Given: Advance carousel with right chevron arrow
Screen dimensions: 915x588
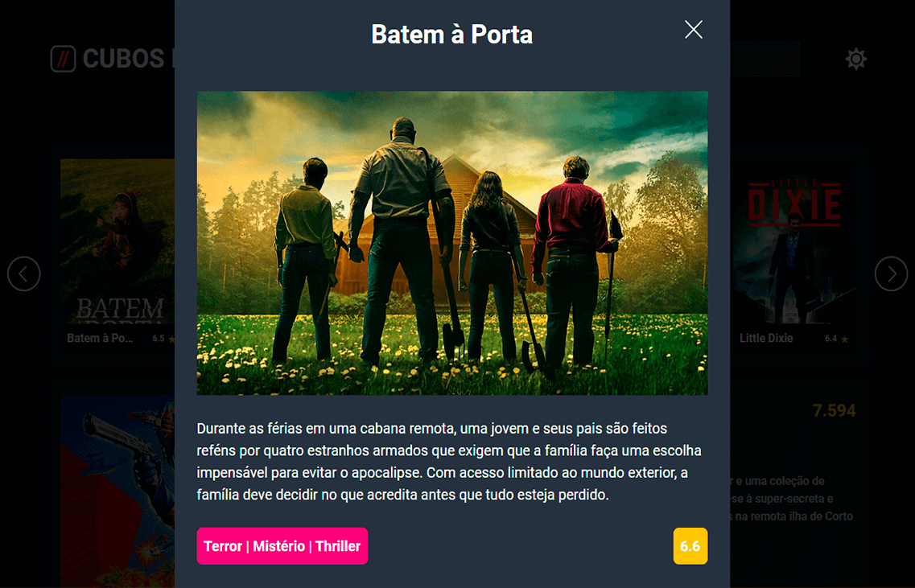Looking at the screenshot, I should [891, 273].
